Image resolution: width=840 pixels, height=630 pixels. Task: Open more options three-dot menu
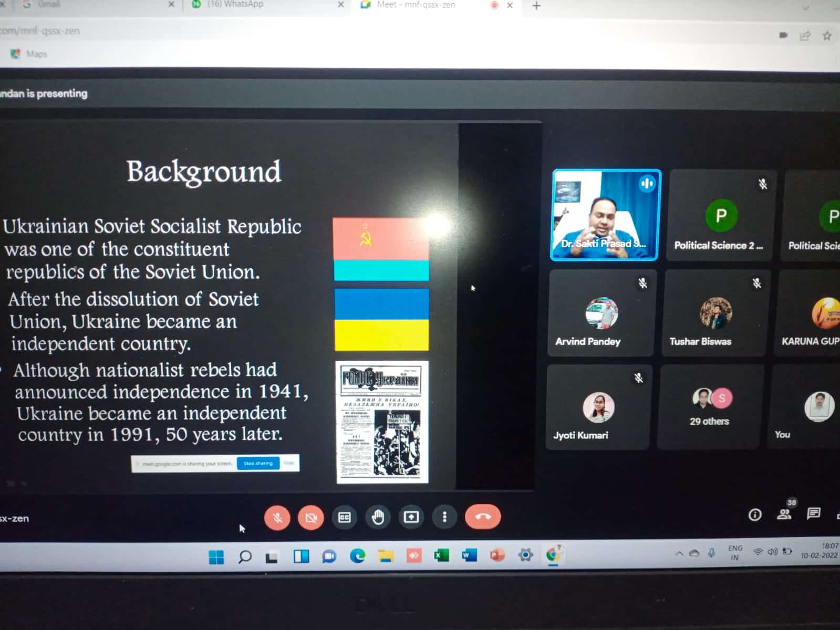pos(444,517)
